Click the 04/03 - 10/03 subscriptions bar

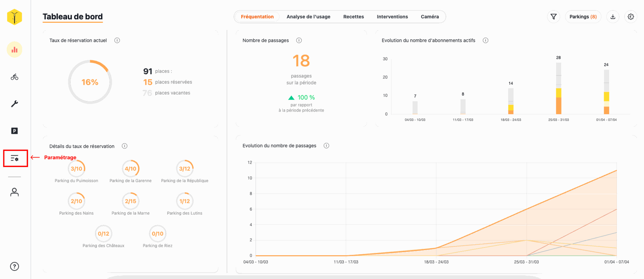pos(415,108)
